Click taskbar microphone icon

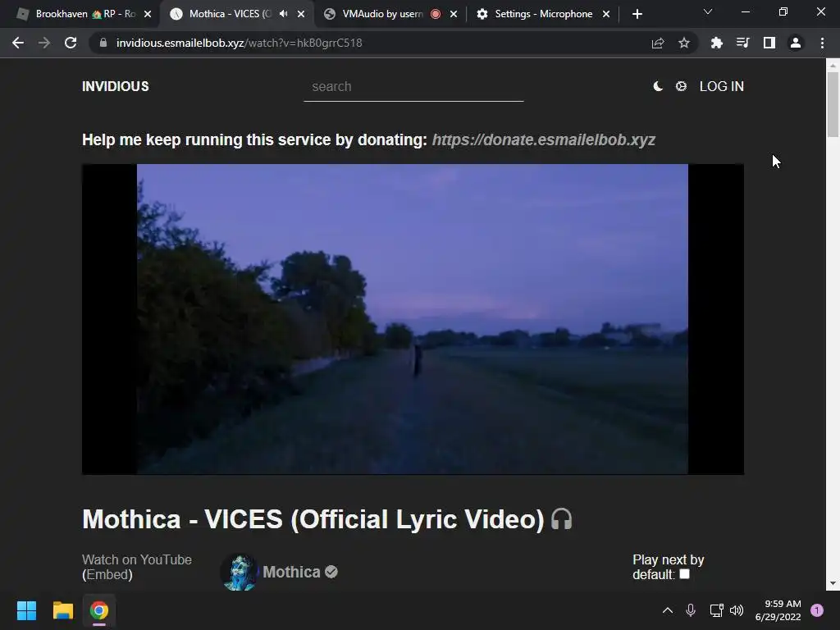(691, 610)
